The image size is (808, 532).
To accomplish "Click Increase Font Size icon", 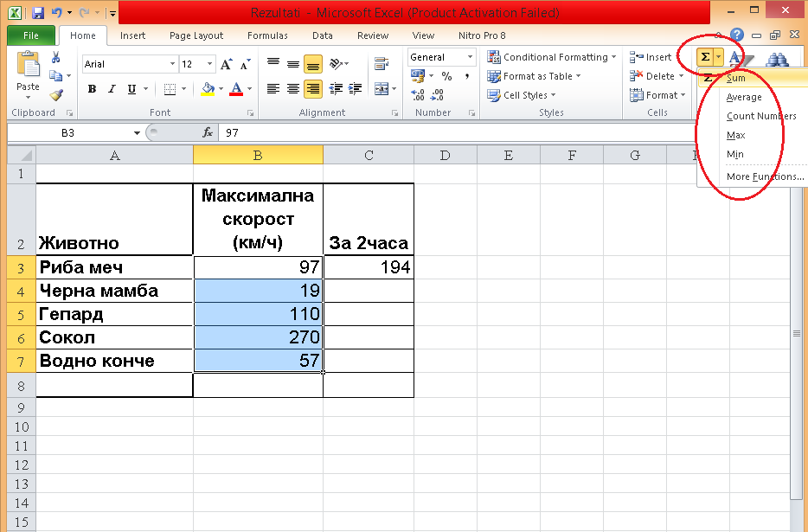I will (227, 65).
